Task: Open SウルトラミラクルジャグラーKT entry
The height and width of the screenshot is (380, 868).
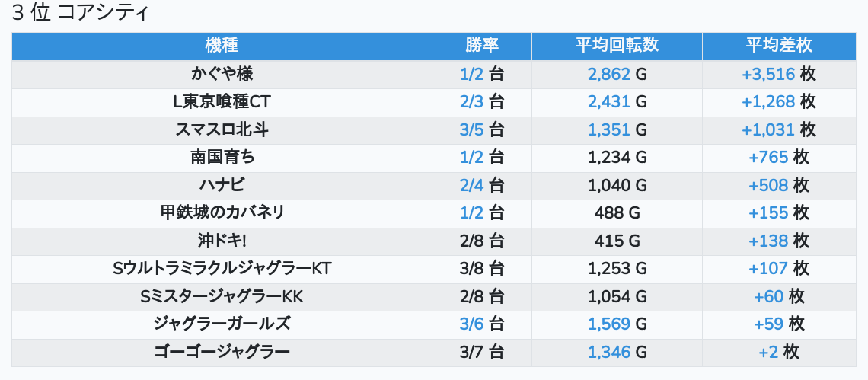Action: pos(222,269)
